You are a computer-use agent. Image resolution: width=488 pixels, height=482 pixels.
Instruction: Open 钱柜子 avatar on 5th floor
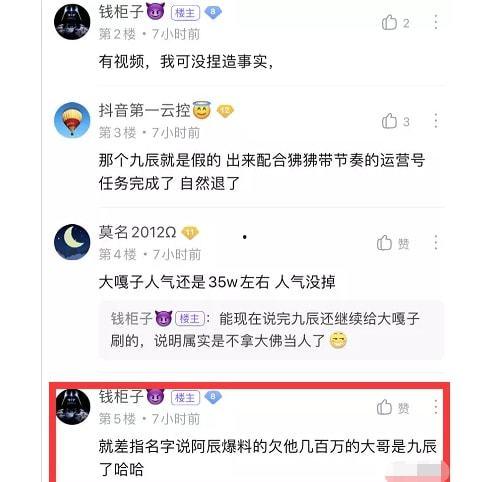72,407
